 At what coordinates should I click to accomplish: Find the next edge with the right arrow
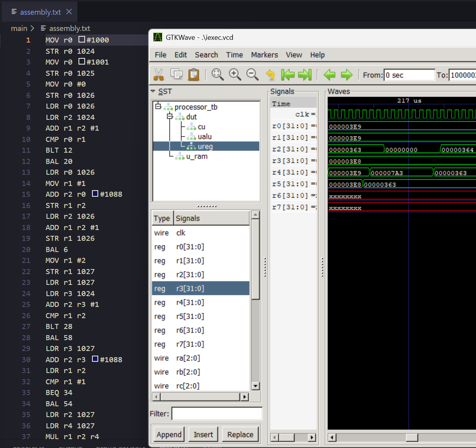[346, 74]
